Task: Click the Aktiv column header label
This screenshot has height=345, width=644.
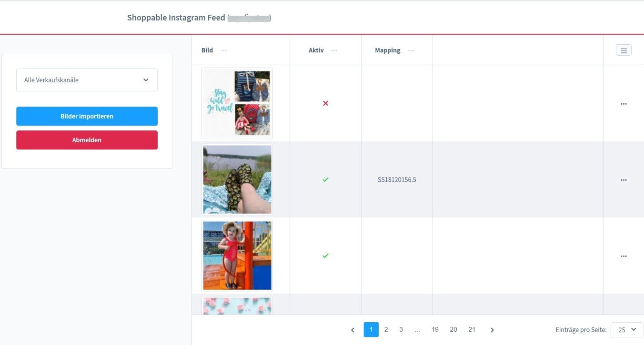Action: (x=316, y=50)
